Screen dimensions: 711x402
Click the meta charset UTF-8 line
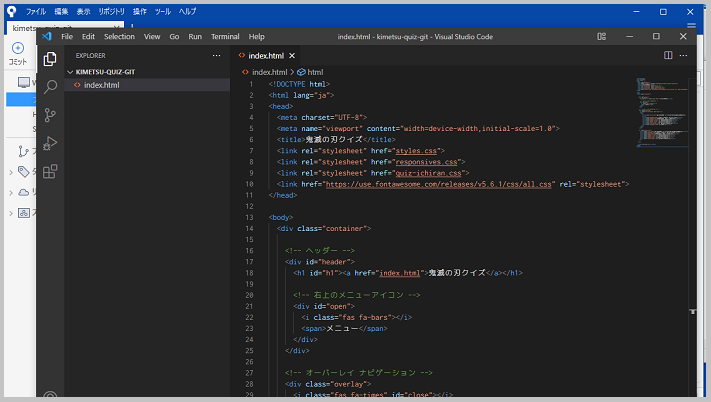click(321, 117)
